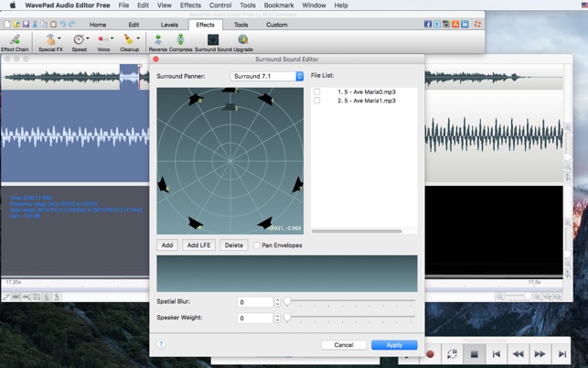Expand the Cleanup dropdown menu
This screenshot has height=368, width=588.
click(138, 39)
